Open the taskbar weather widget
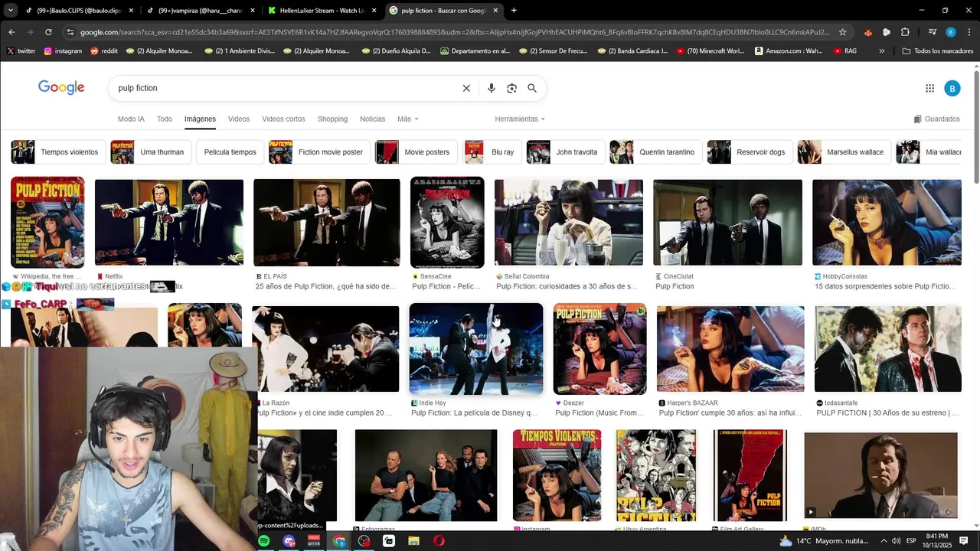980x551 pixels. point(823,541)
